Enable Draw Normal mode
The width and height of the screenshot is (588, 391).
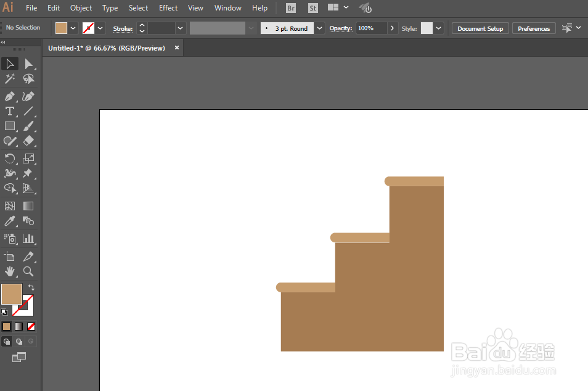(x=7, y=342)
